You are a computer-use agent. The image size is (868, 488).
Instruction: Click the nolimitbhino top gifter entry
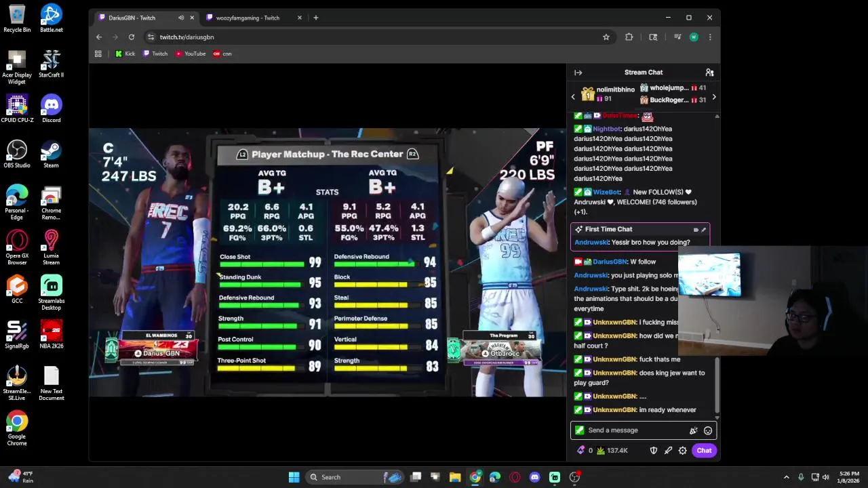pyautogui.click(x=608, y=94)
